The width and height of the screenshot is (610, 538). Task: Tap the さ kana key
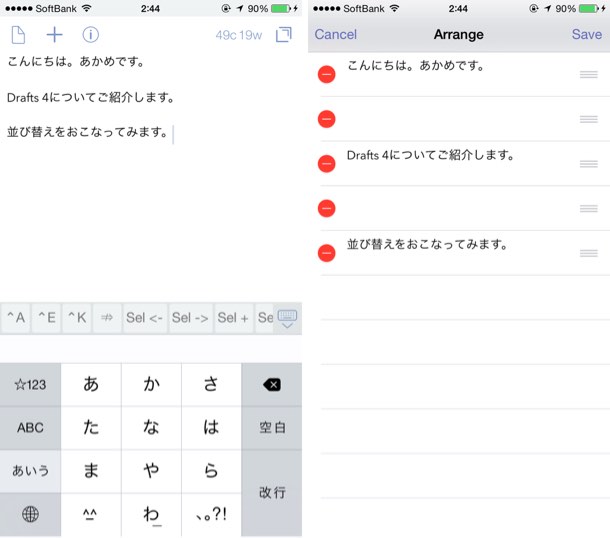tap(211, 385)
